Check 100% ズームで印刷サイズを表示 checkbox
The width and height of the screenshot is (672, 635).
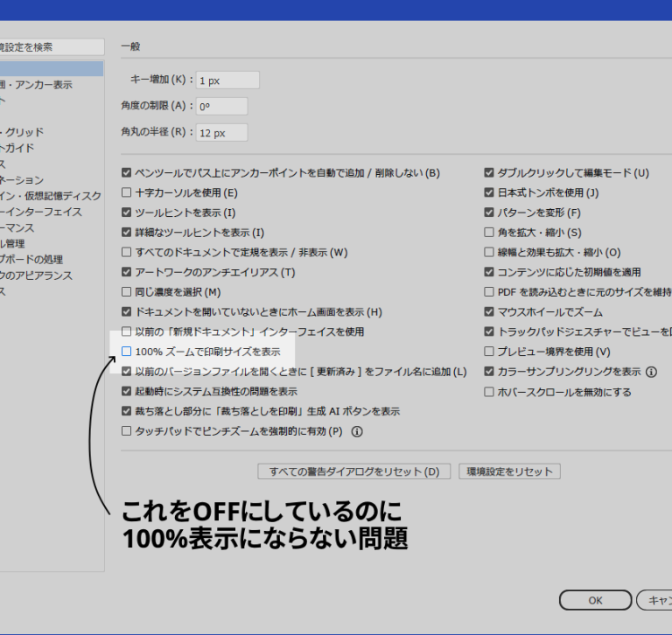tap(126, 352)
